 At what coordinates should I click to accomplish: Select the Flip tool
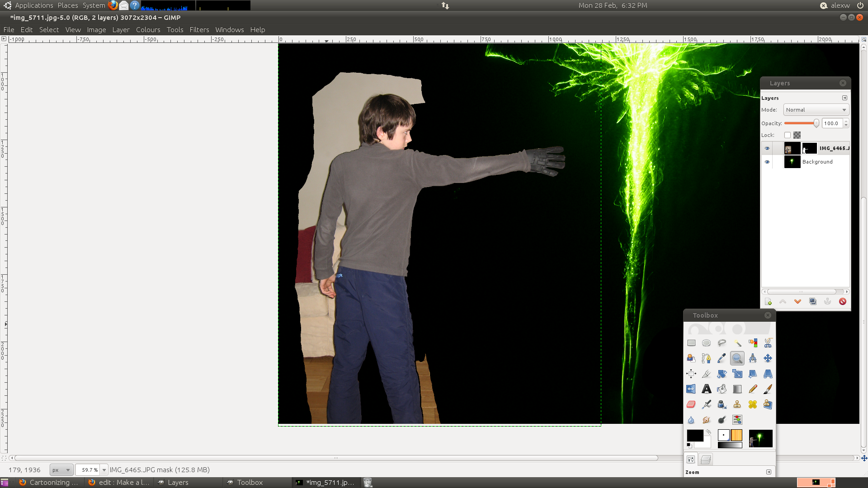coord(691,389)
